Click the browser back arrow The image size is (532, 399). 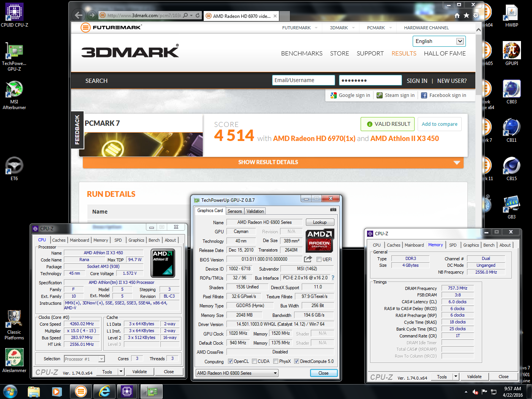coord(79,15)
